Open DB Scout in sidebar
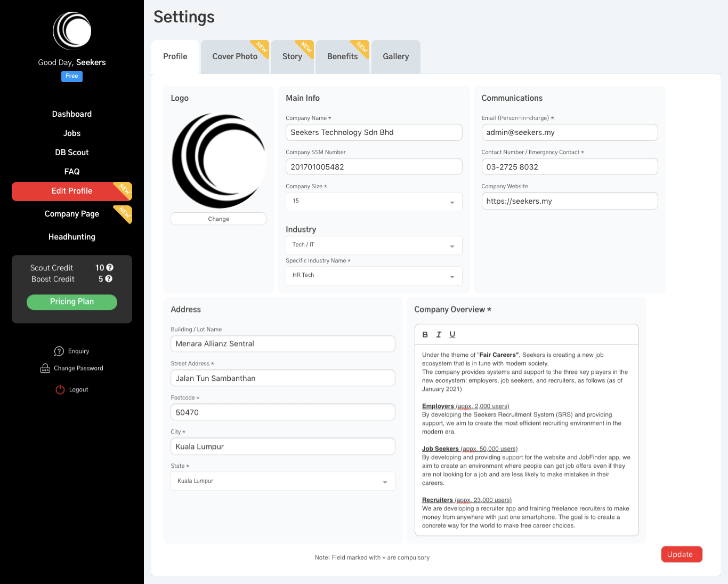Screen dimensions: 728x584 click(x=72, y=153)
